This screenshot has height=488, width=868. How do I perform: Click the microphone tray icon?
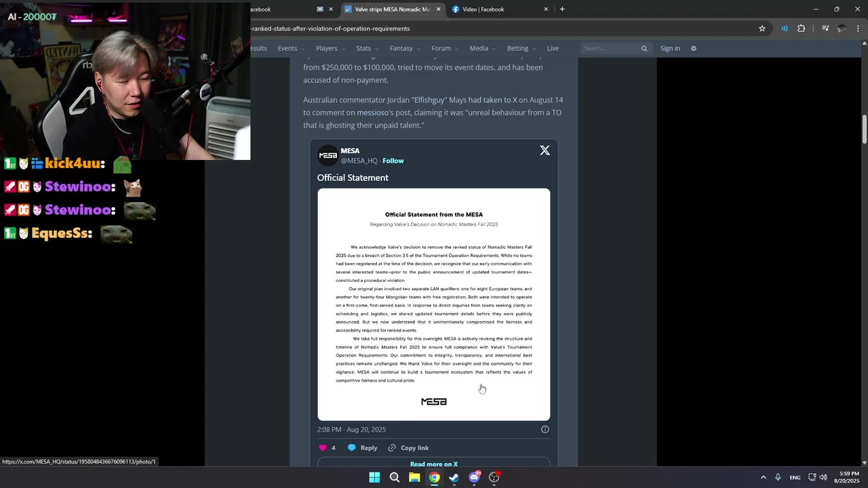coord(778,477)
